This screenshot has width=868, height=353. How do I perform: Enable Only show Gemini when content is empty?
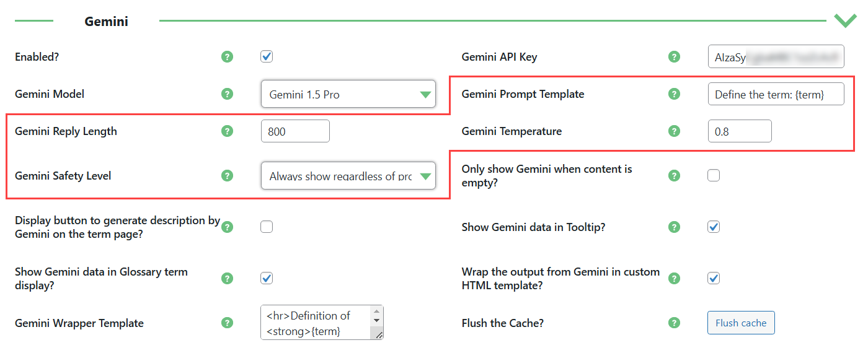pos(714,176)
